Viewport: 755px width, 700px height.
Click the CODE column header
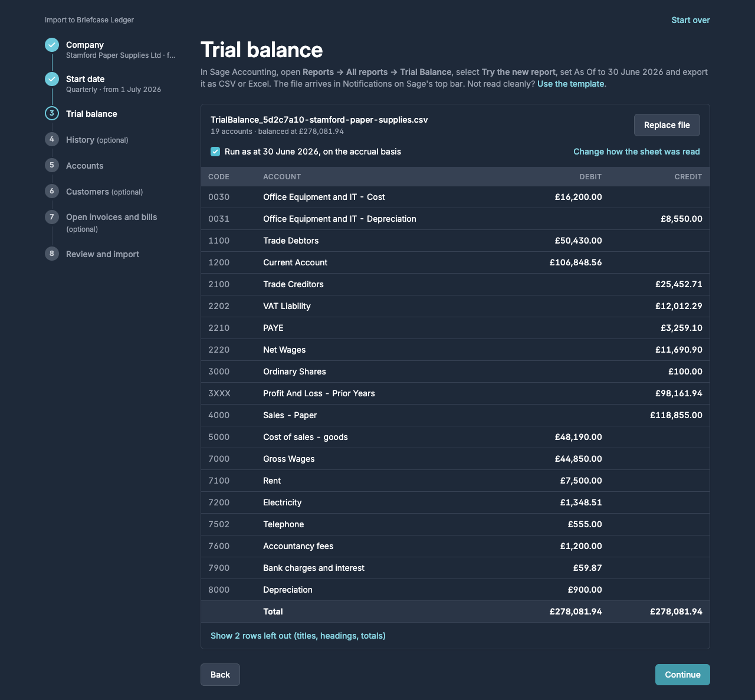(219, 177)
